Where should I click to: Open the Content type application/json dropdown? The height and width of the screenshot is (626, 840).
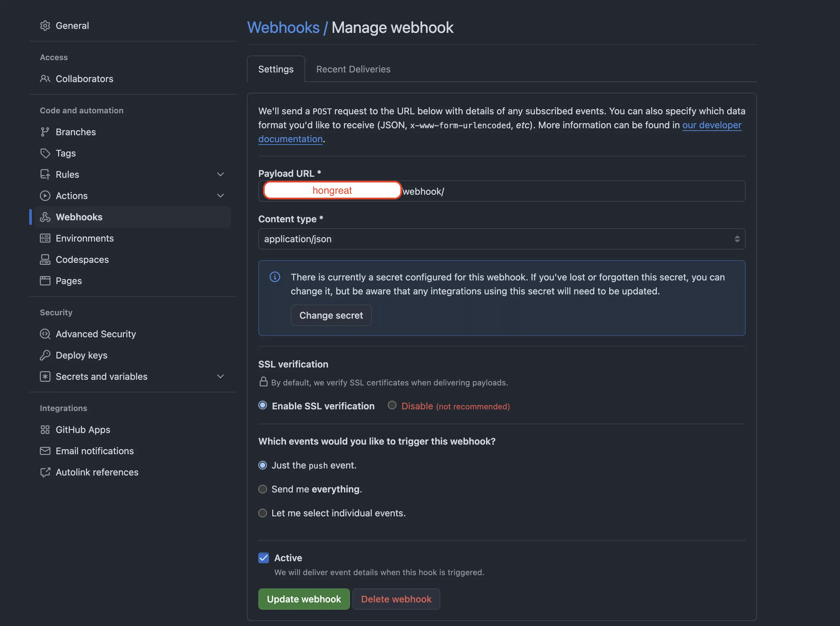tap(502, 239)
